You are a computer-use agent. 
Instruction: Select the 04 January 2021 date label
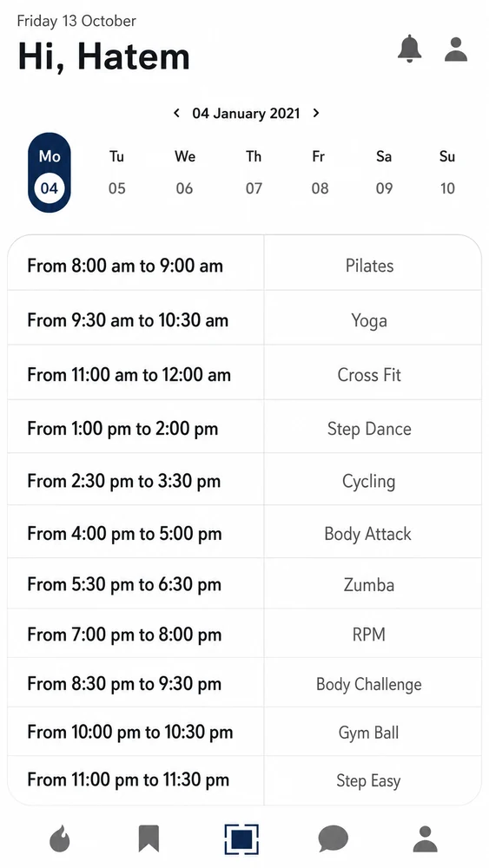246,113
